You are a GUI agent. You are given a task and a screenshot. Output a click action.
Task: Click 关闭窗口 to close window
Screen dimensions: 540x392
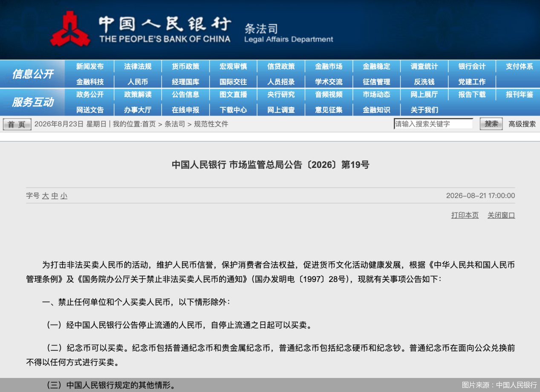click(501, 215)
